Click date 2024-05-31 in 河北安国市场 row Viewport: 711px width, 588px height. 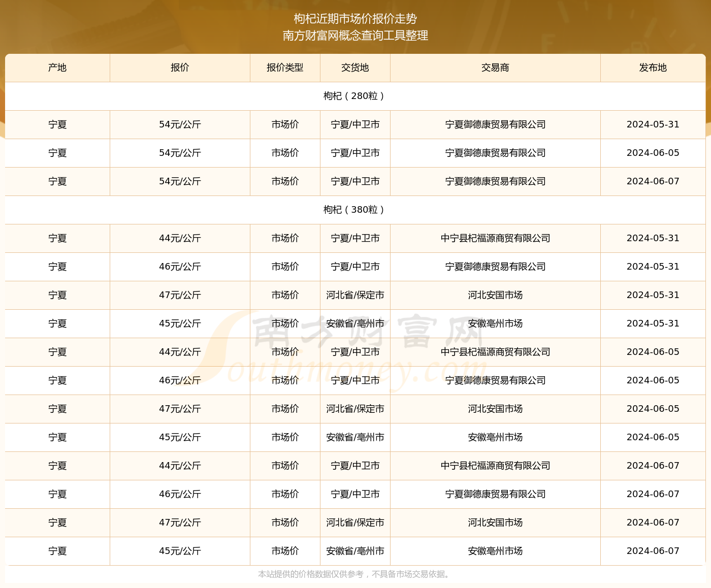[x=653, y=295]
